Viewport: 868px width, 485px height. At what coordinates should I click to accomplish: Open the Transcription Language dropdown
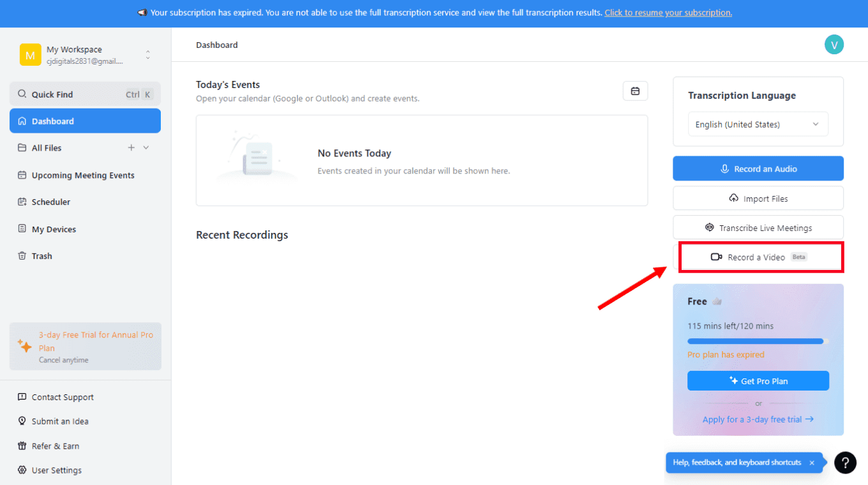pyautogui.click(x=758, y=124)
